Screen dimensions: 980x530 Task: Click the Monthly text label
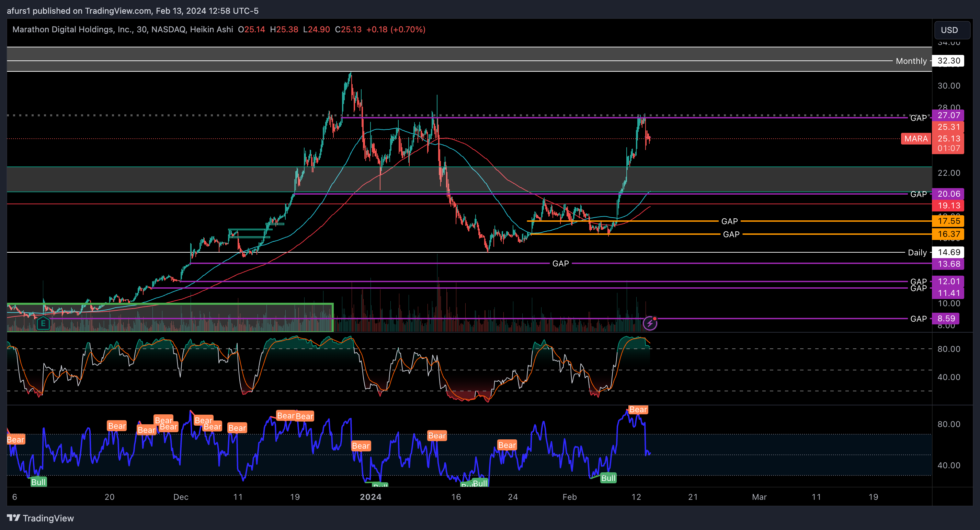tap(911, 61)
